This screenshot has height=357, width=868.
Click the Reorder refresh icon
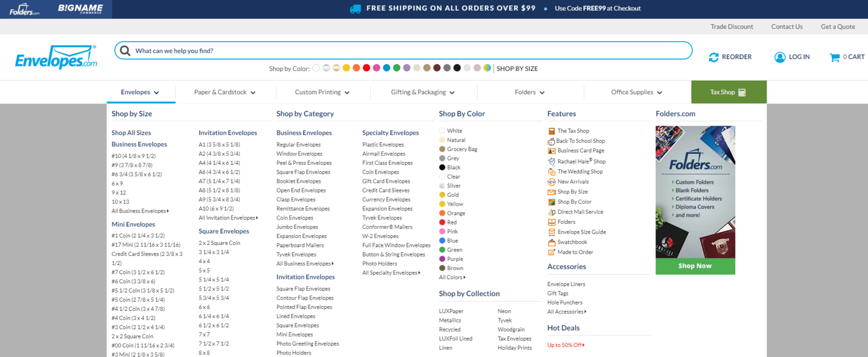(x=713, y=57)
